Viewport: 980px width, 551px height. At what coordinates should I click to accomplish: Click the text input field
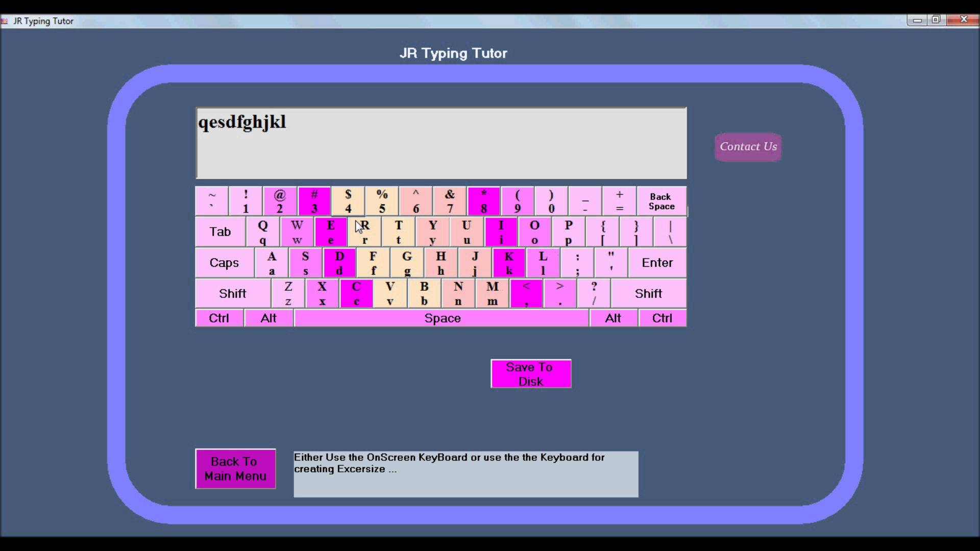point(442,142)
